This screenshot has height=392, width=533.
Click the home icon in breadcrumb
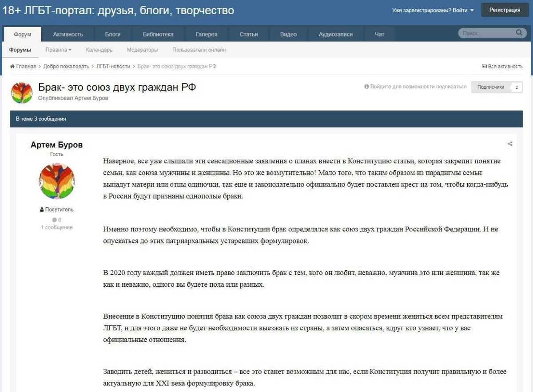pos(12,67)
